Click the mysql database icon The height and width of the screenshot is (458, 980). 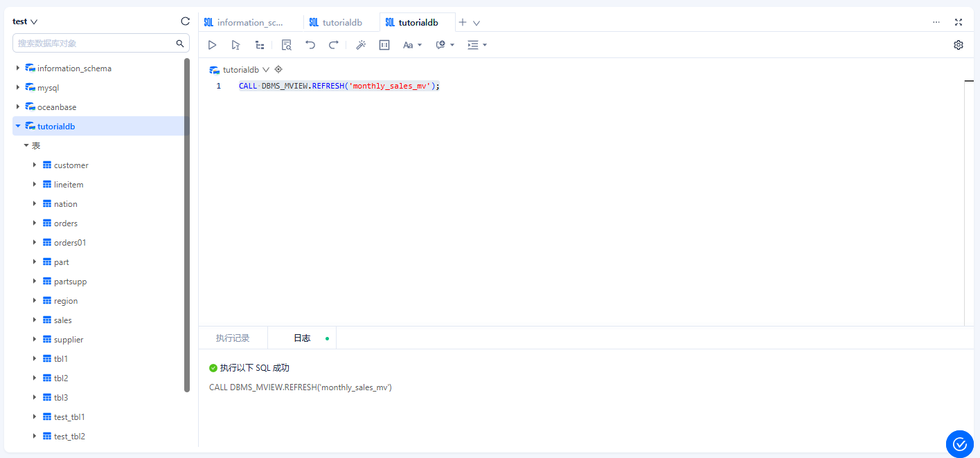coord(30,88)
